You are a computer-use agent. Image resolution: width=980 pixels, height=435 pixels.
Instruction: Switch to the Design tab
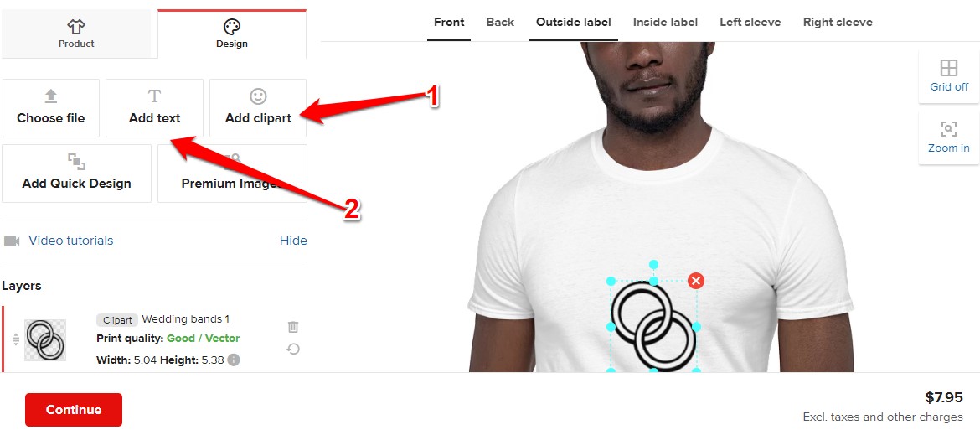click(232, 34)
